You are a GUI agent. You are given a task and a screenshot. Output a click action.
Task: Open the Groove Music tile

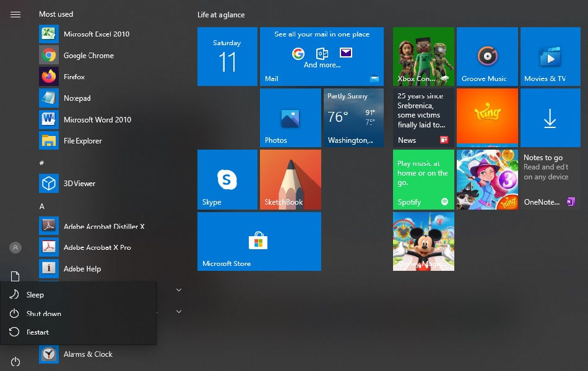[487, 57]
